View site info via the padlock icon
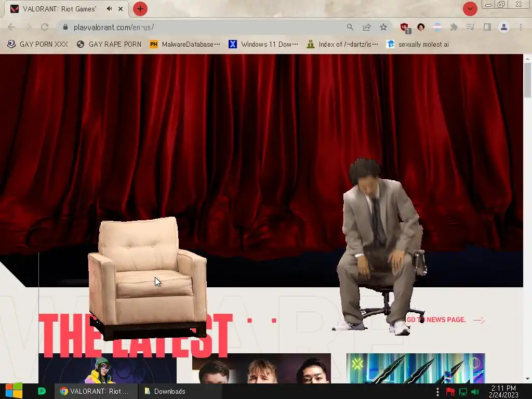The width and height of the screenshot is (532, 399). tap(65, 27)
